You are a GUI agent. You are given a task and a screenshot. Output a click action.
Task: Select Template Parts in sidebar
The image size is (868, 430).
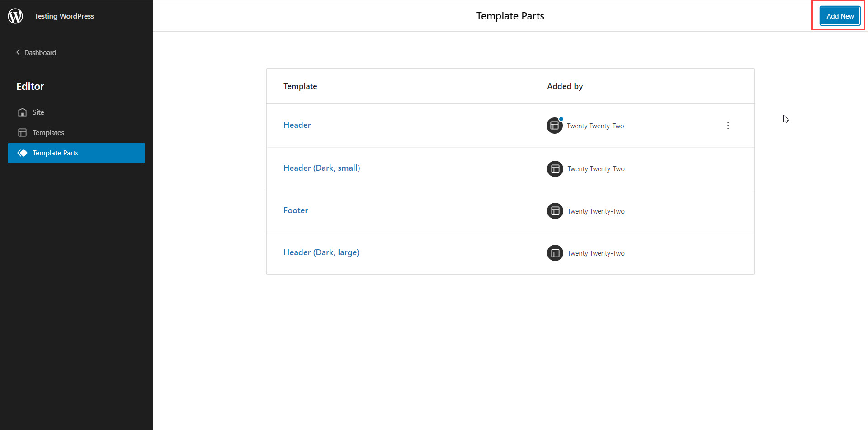[56, 153]
